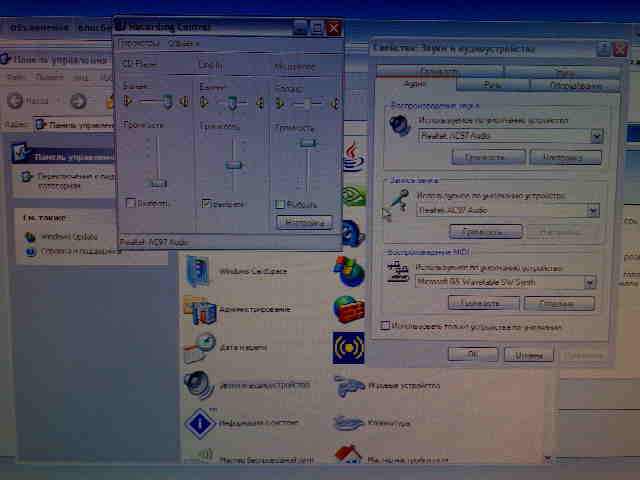
Task: Open the Date and Time clock icon
Action: (x=199, y=348)
